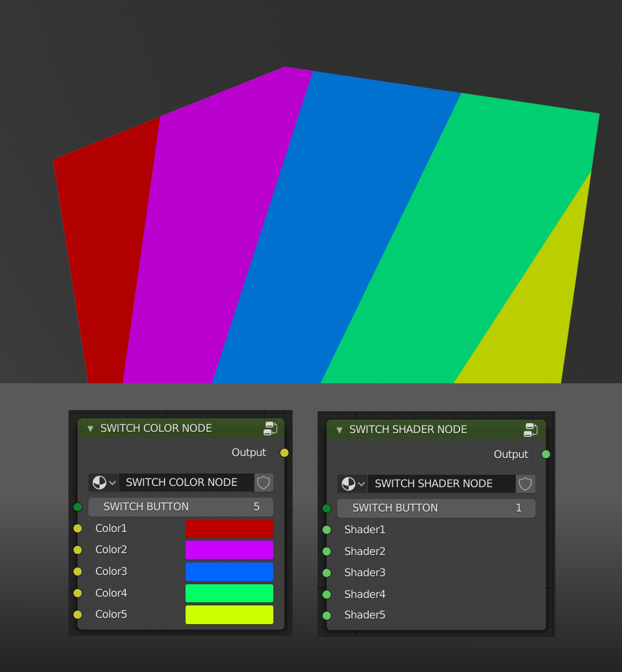Click the green SWITCH BUTTON socket on the shader node
Image resolution: width=622 pixels, height=672 pixels.
pyautogui.click(x=327, y=508)
